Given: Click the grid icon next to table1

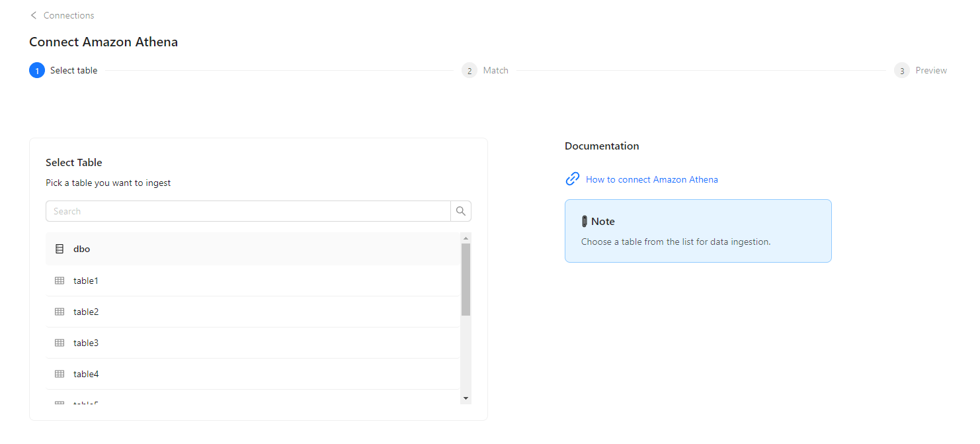Looking at the screenshot, I should coord(60,281).
